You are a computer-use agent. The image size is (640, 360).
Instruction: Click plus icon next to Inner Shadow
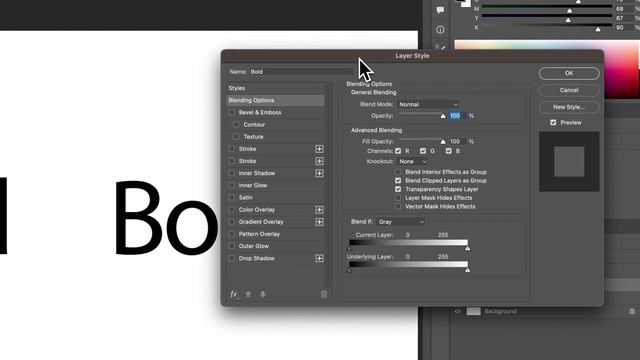click(x=319, y=173)
